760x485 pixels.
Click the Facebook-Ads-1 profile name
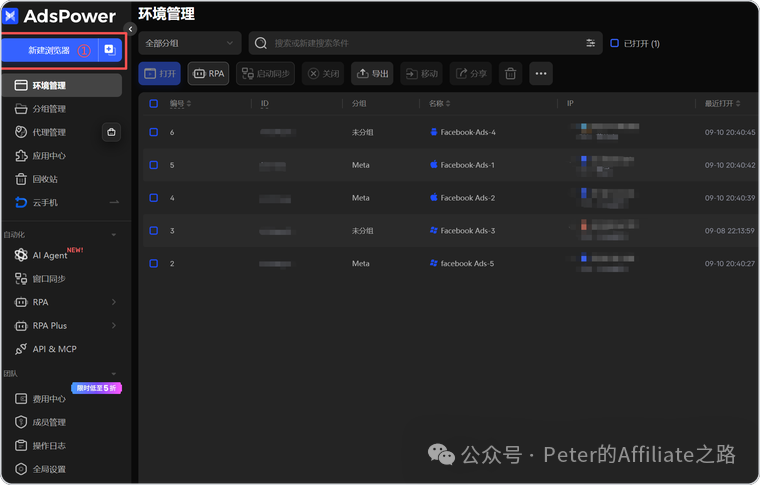[467, 165]
